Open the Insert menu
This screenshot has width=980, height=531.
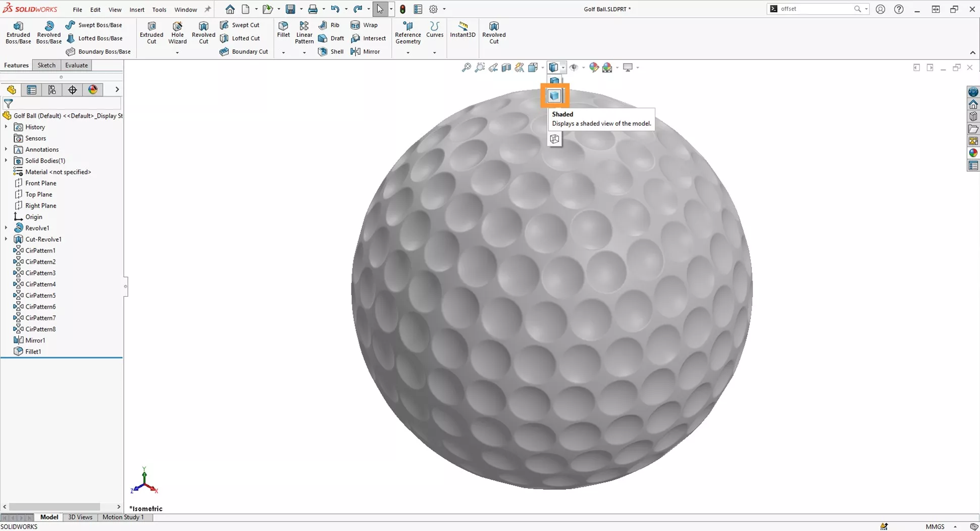pyautogui.click(x=137, y=9)
